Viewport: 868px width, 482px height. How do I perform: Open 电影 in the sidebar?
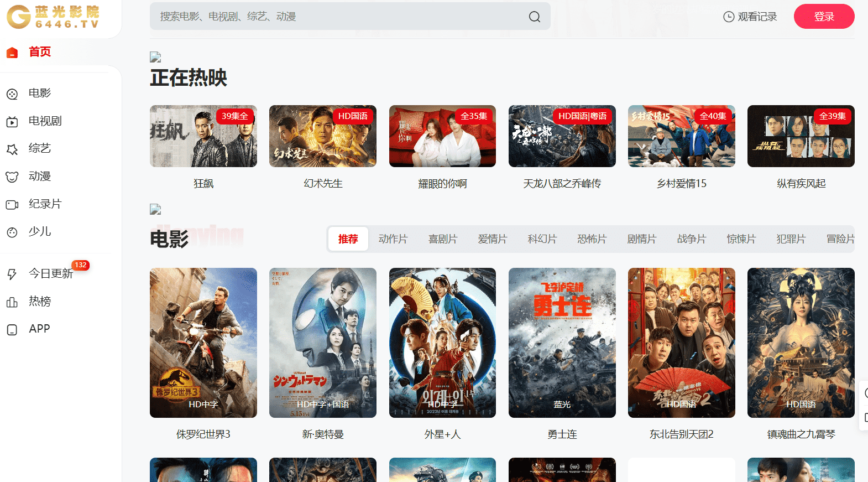40,93
